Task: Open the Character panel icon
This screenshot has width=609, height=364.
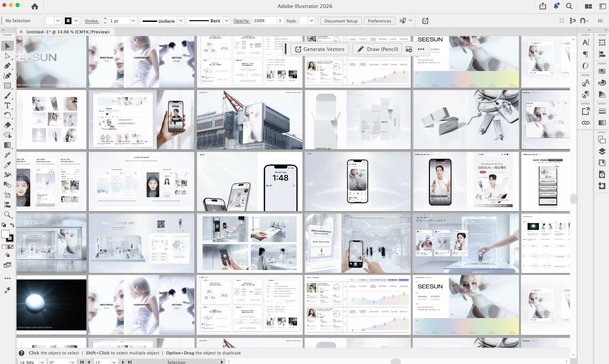Action: 586,42
